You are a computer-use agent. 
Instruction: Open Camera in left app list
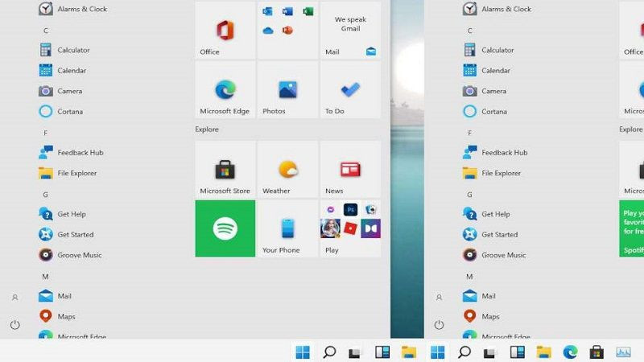coord(60,91)
